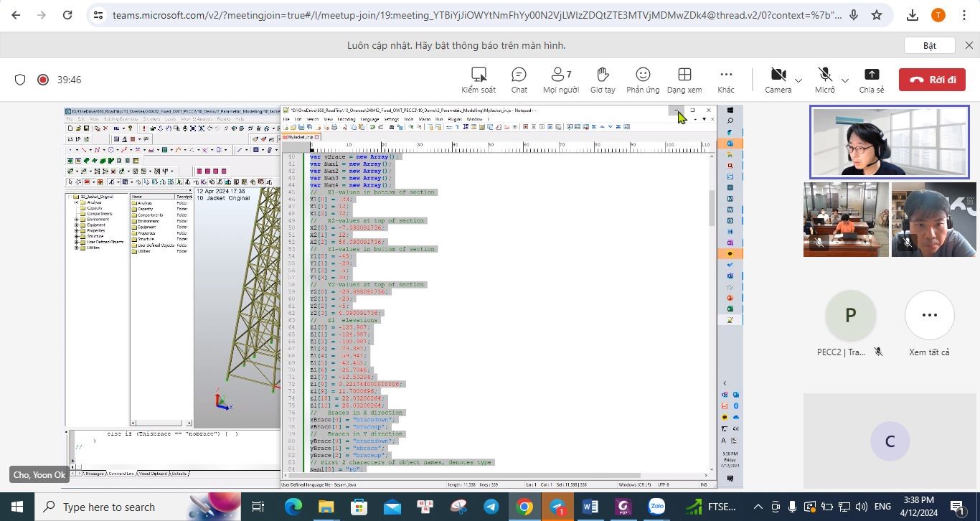Open Notepad++ Plugins menu
The width and height of the screenshot is (980, 521).
(x=455, y=119)
